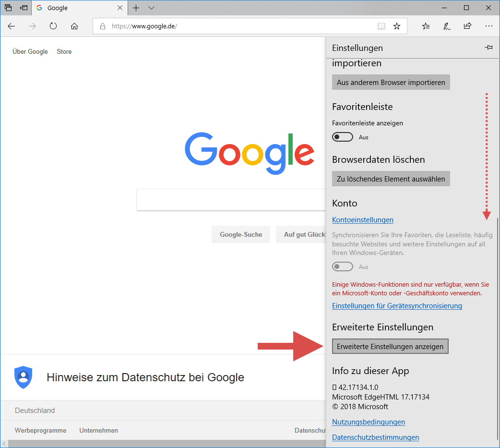Reload the page with refresh icon
Screen dimensions: 500x448
point(53,26)
